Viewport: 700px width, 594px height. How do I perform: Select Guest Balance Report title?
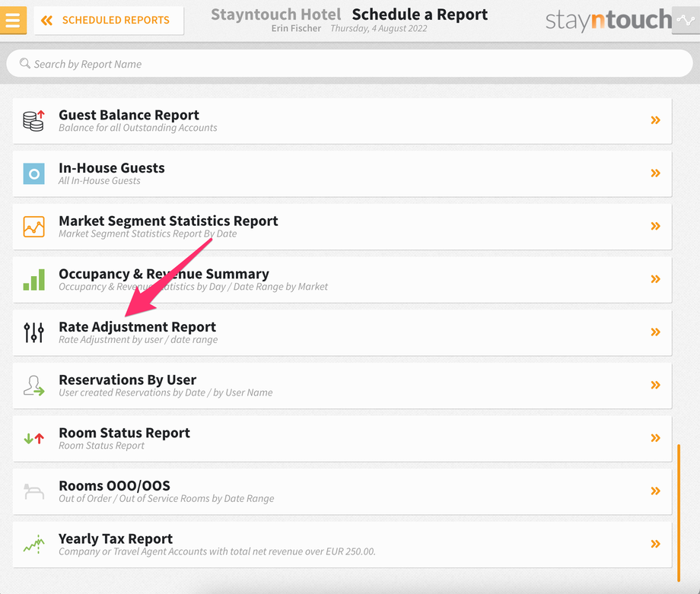tap(129, 115)
